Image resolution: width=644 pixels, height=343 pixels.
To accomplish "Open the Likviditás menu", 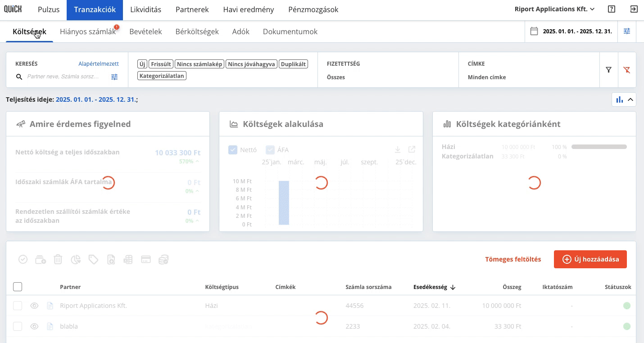I will [x=145, y=9].
